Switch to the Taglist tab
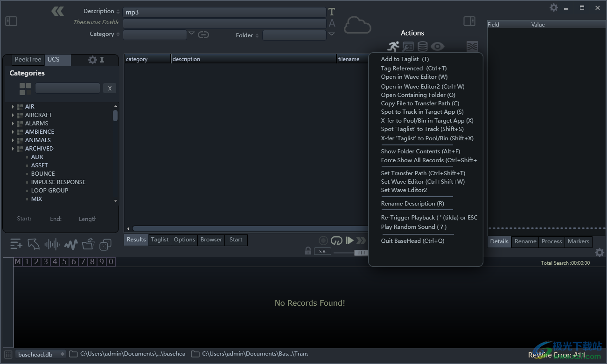The image size is (607, 364). [x=160, y=240]
